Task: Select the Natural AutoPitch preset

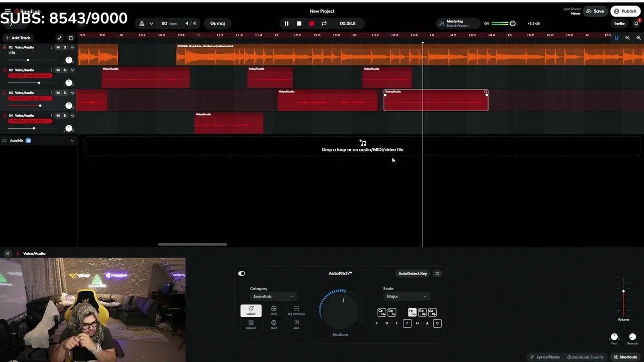Action: coord(251,325)
